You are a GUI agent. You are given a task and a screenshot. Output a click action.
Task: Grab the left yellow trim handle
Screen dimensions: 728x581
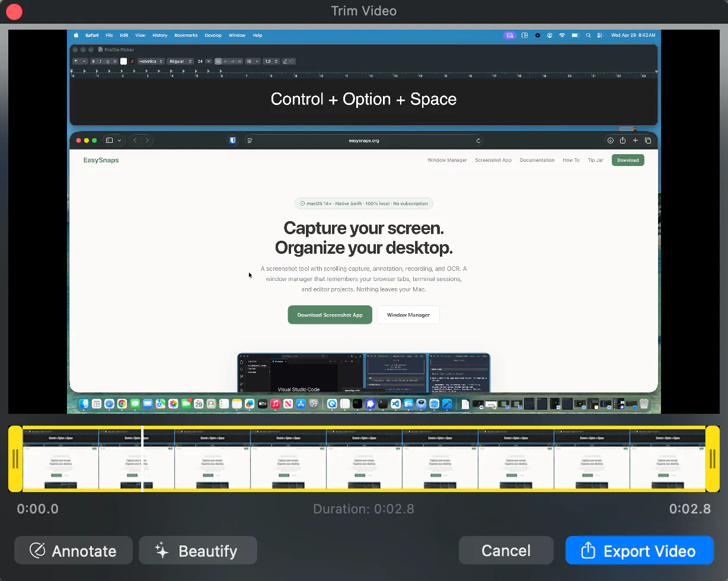coord(15,459)
